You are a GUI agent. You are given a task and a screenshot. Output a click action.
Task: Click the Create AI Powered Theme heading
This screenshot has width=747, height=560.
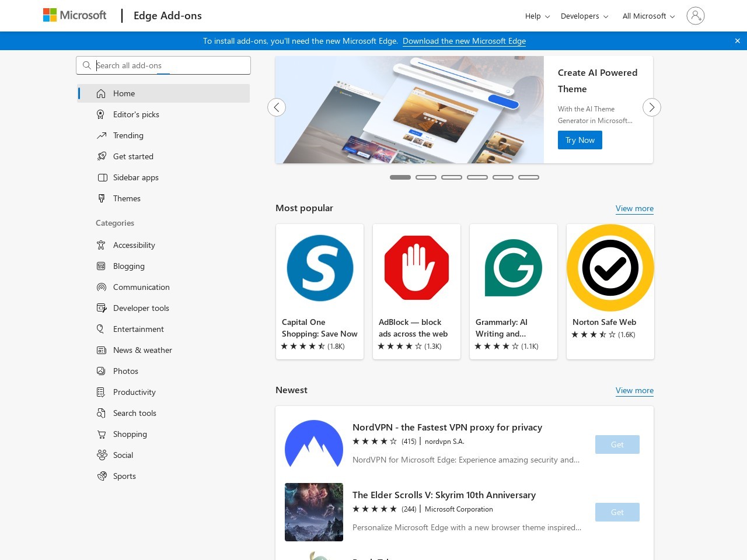click(x=598, y=80)
